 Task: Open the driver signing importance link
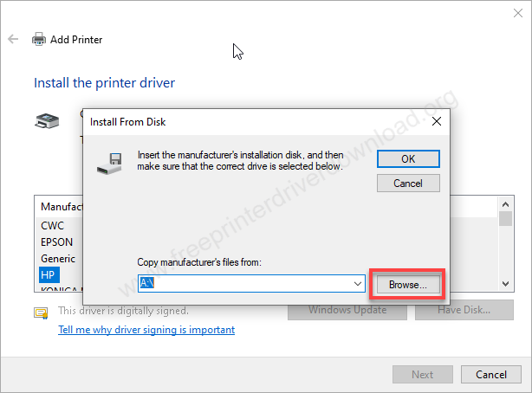pyautogui.click(x=146, y=330)
